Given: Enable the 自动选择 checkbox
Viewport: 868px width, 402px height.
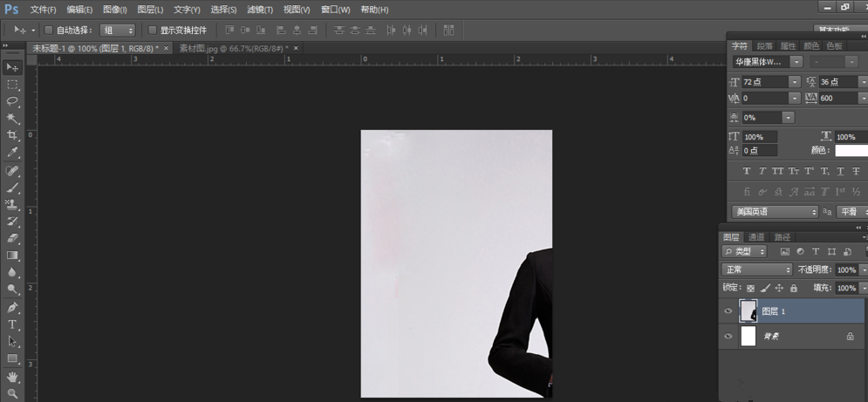Looking at the screenshot, I should tap(49, 31).
